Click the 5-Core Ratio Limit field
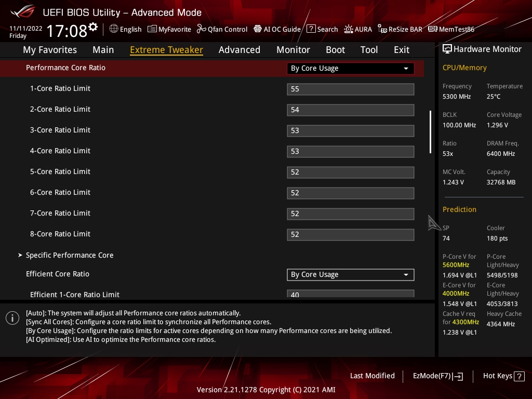 tap(351, 172)
